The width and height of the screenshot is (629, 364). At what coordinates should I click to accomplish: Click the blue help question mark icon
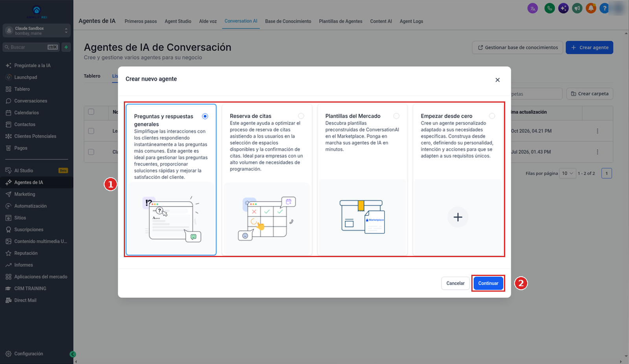tap(604, 8)
